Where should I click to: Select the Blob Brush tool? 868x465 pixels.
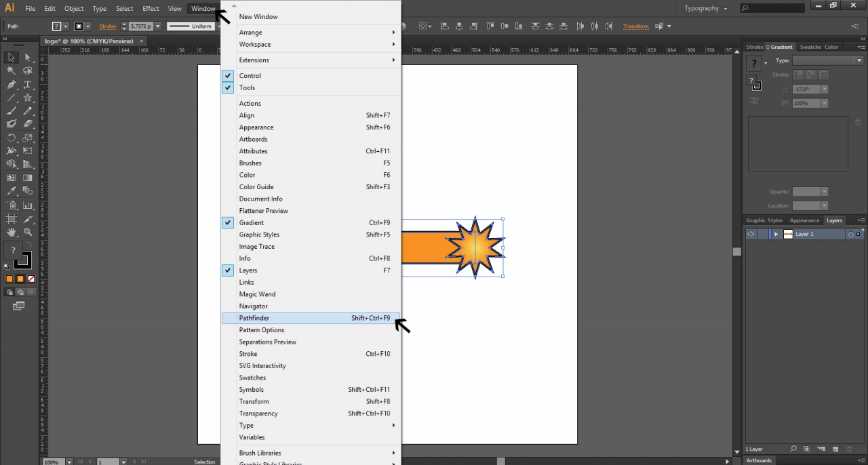click(12, 124)
